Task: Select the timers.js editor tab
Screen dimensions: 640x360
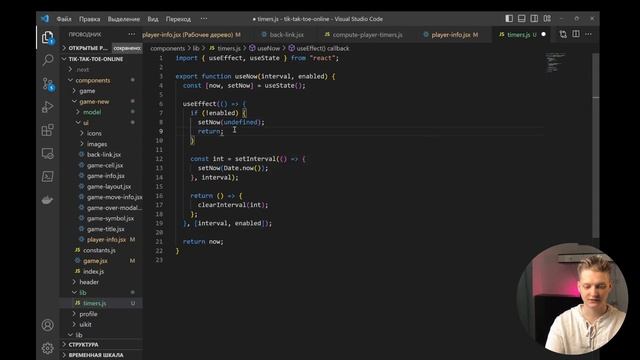Action: tap(518, 35)
